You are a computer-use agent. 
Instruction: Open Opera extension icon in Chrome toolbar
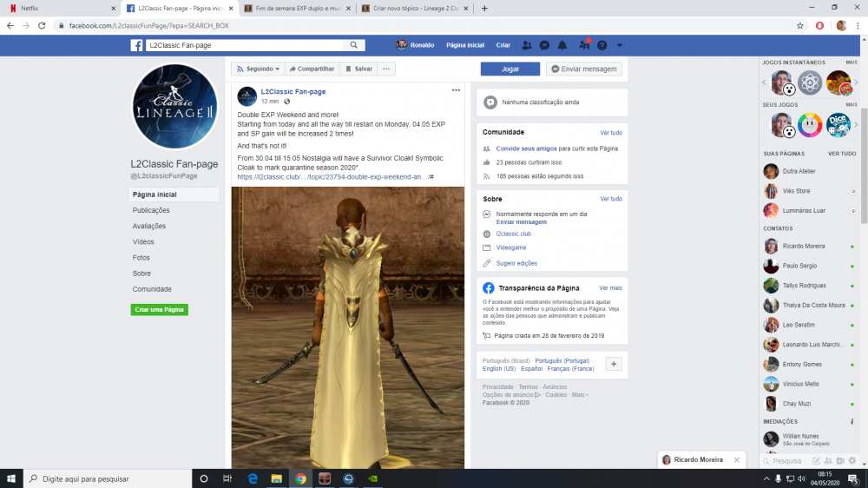[820, 25]
